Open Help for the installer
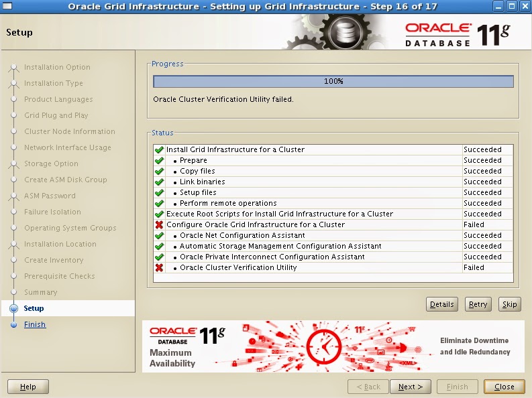This screenshot has height=398, width=532. (28, 387)
